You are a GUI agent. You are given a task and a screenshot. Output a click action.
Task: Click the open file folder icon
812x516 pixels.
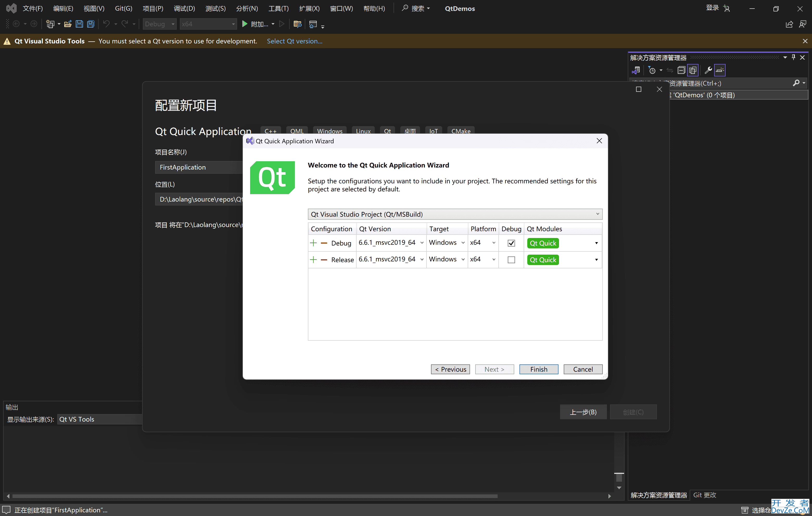click(67, 24)
